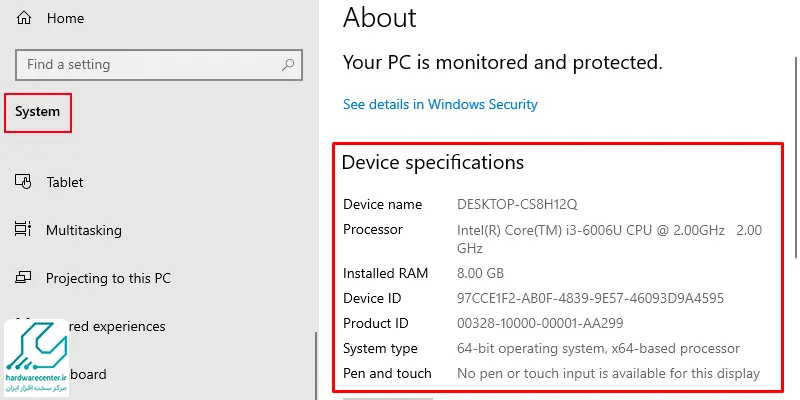Screen dimensions: 800x400
Task: Select the Device ID value 97CCE1F2-AB0F-4839
Action: tap(590, 298)
